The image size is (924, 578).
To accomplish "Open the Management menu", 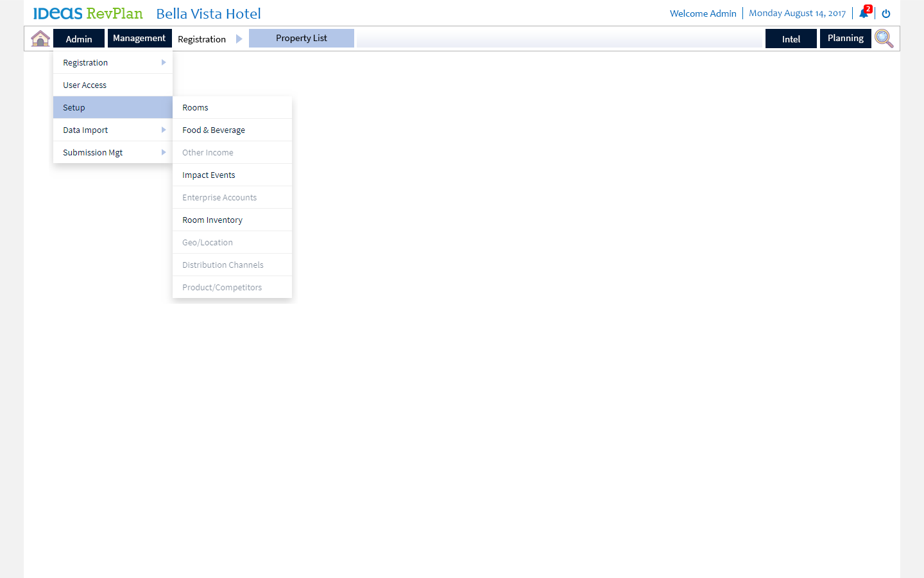I will point(139,38).
